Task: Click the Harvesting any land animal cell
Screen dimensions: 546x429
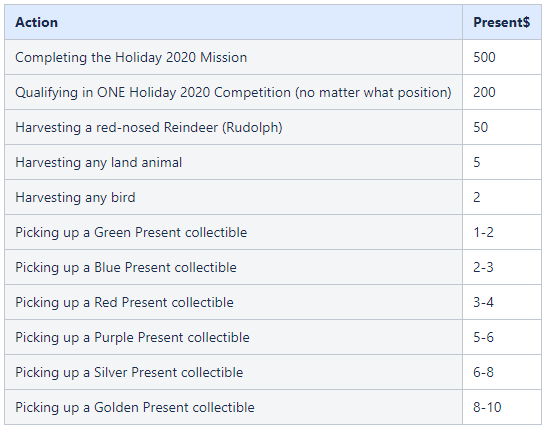Action: (x=233, y=162)
